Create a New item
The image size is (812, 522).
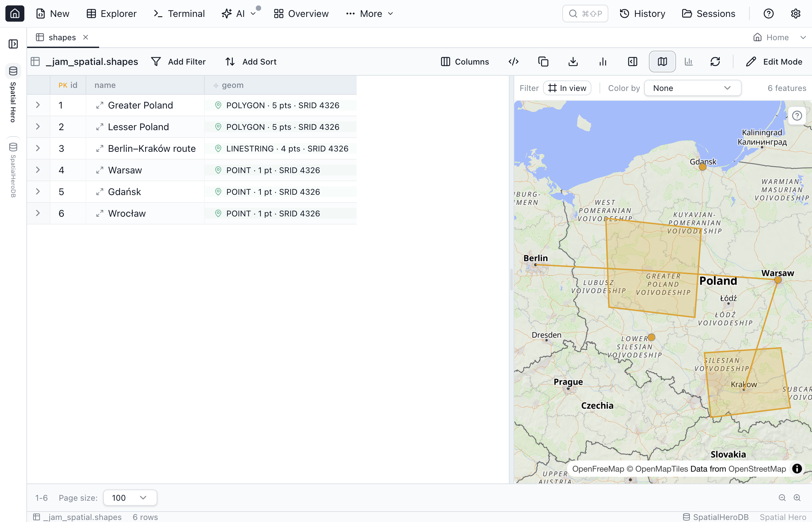click(52, 14)
